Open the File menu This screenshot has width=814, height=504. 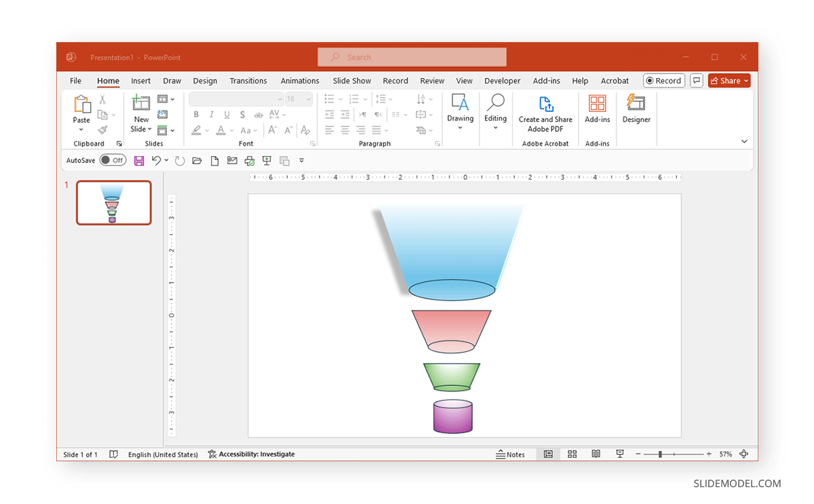point(75,81)
